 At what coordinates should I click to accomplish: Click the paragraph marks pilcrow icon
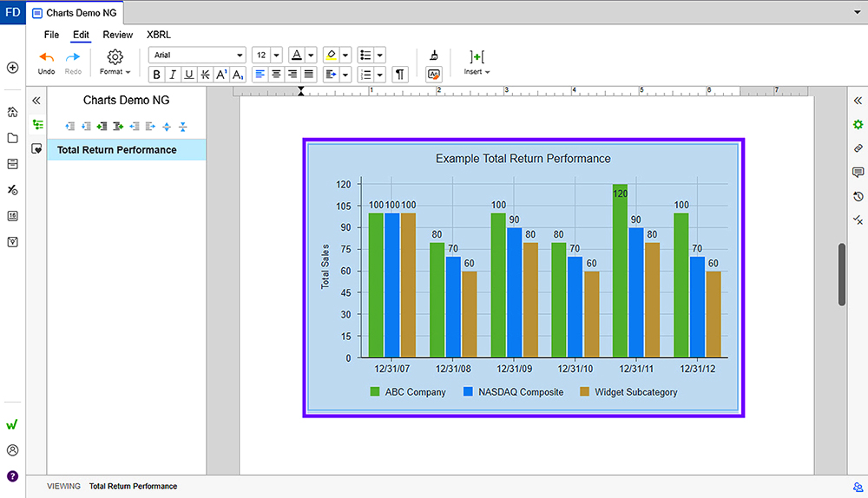pyautogui.click(x=399, y=75)
